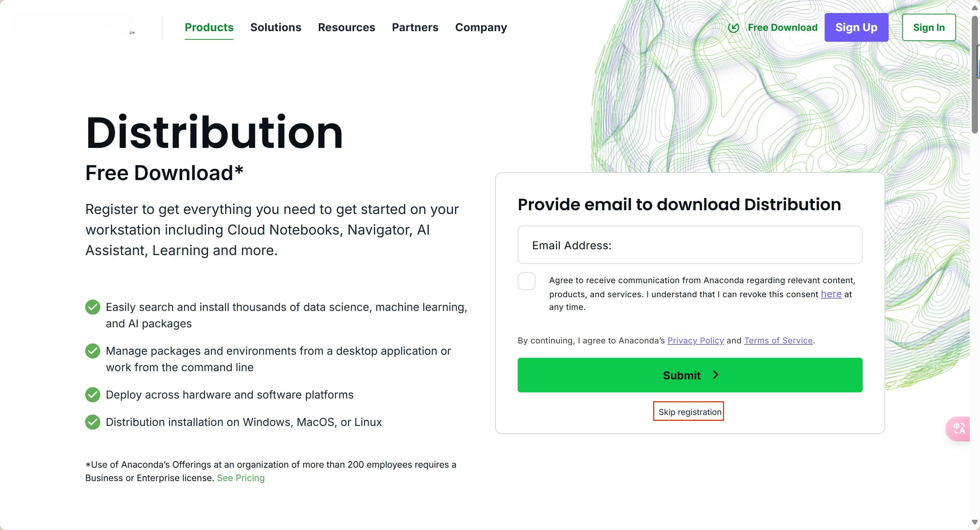This screenshot has width=980, height=530.
Task: Open the See Pricing link
Action: tap(241, 478)
